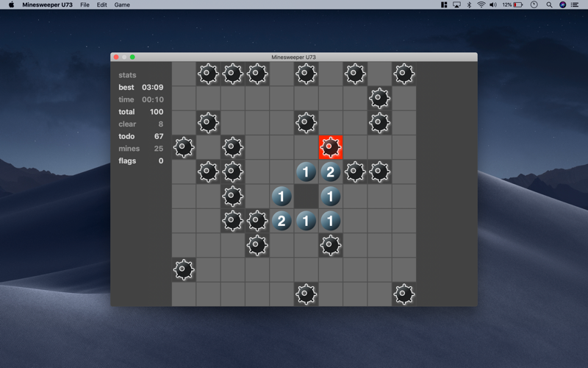
Task: Click the mine in the grid's top-right corner
Action: point(404,74)
